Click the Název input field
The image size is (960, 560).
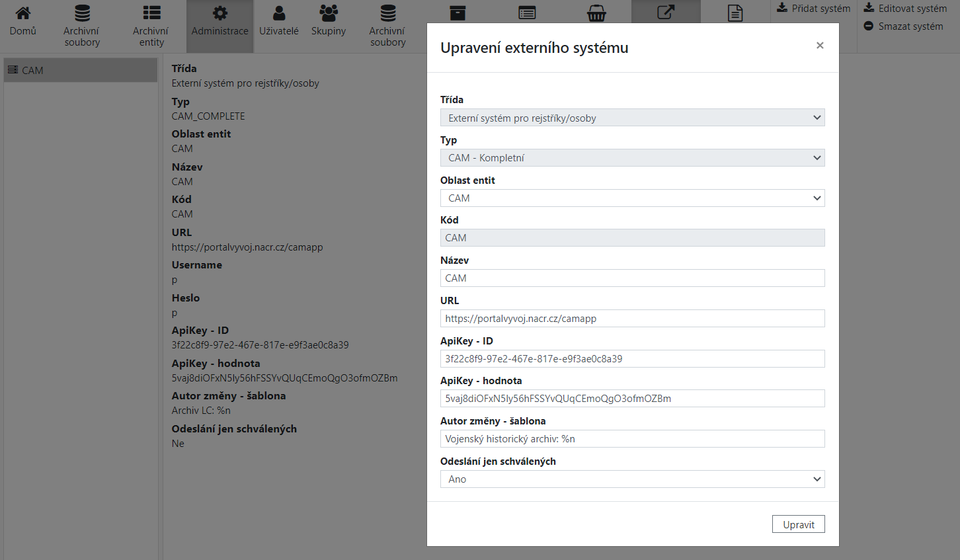(632, 278)
